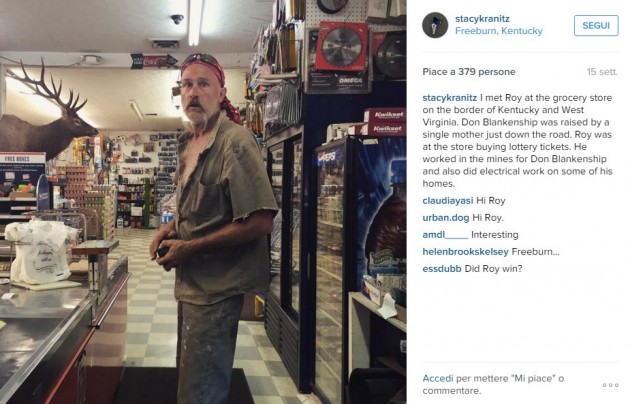Viewport: 630px width, 404px height.
Task: Click the 15 sett. timestamp
Action: pos(602,72)
